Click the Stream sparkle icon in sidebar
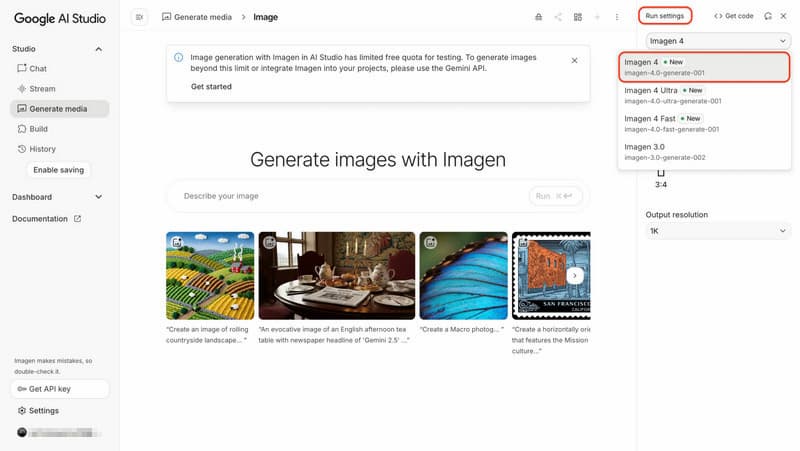 (21, 89)
